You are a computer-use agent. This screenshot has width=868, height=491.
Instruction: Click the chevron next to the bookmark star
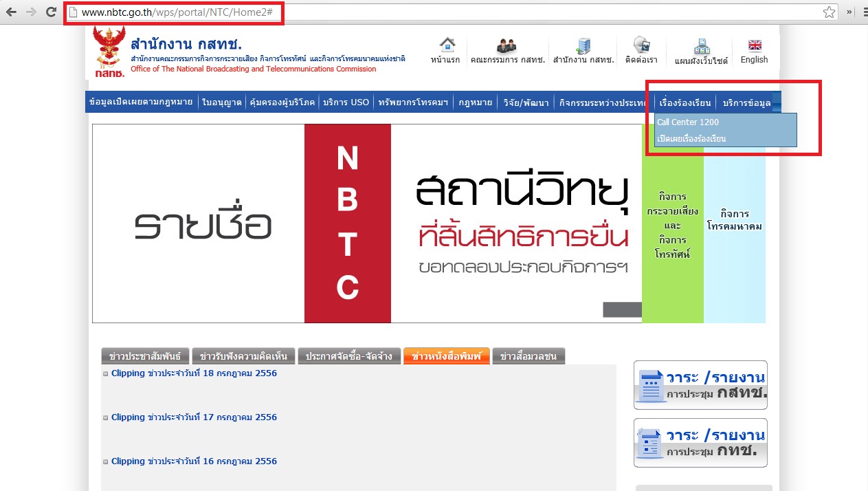(x=849, y=12)
